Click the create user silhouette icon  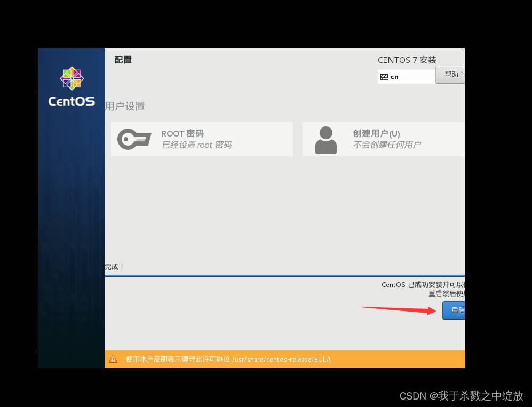[x=325, y=140]
